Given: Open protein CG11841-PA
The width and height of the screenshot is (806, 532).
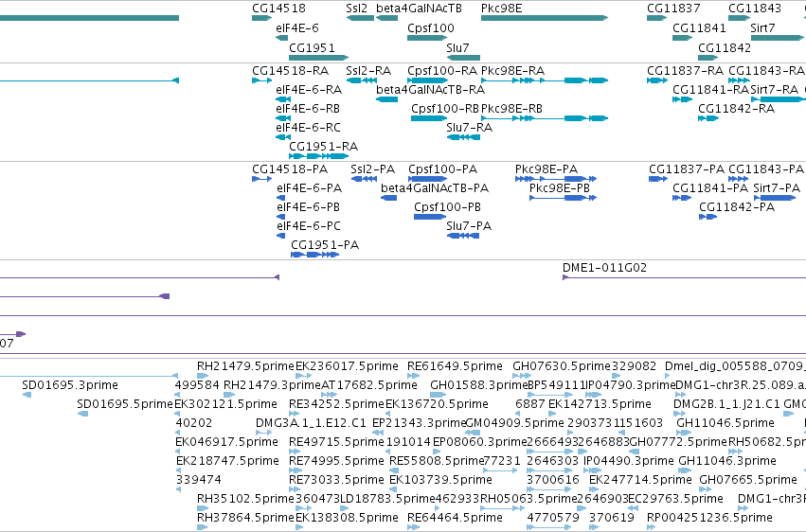Looking at the screenshot, I should click(x=710, y=188).
